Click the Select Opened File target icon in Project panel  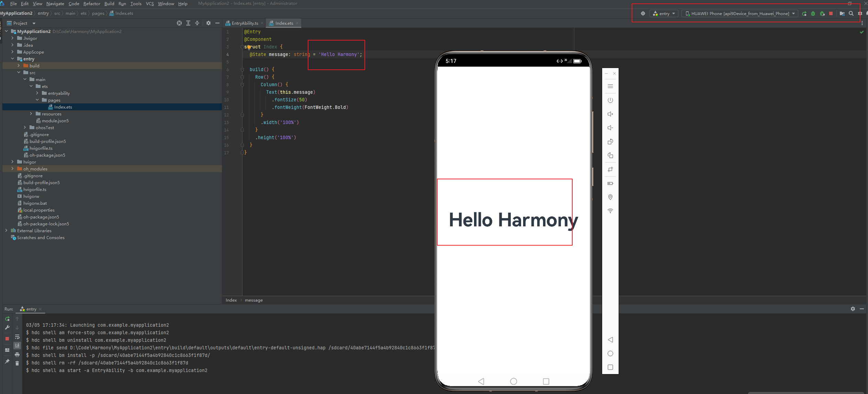coord(179,23)
